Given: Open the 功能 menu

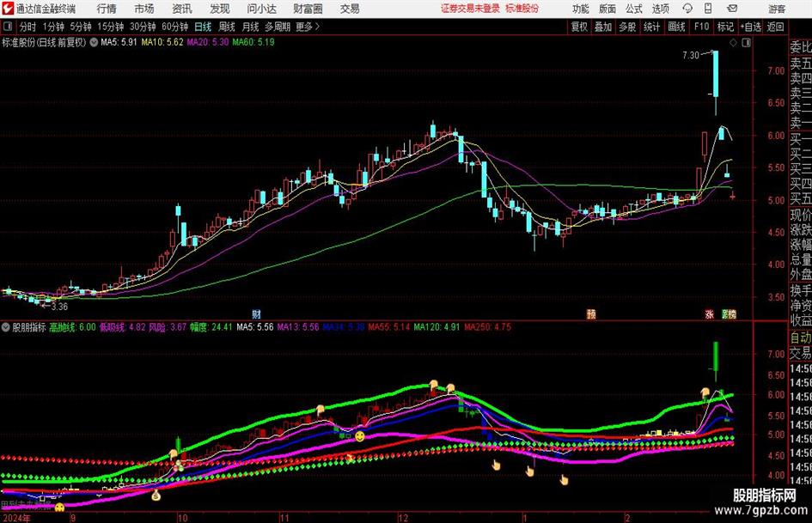Looking at the screenshot, I should coord(581,9).
